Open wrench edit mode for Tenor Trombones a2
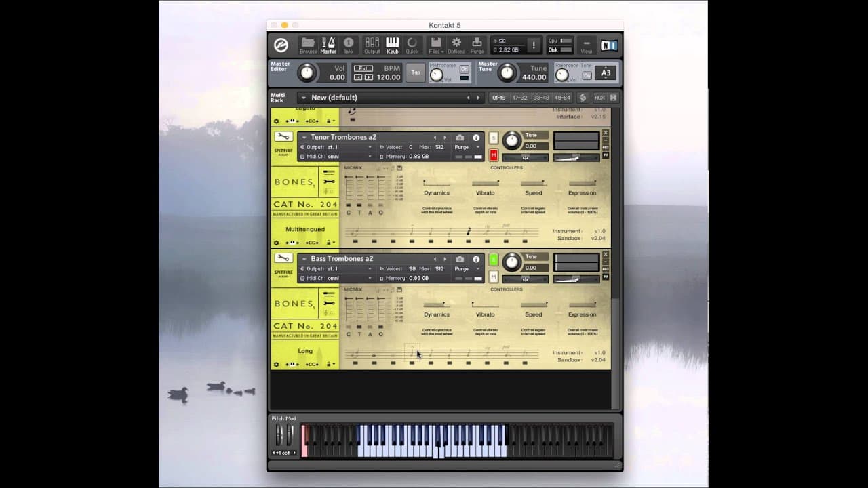The height and width of the screenshot is (488, 868). (x=283, y=137)
